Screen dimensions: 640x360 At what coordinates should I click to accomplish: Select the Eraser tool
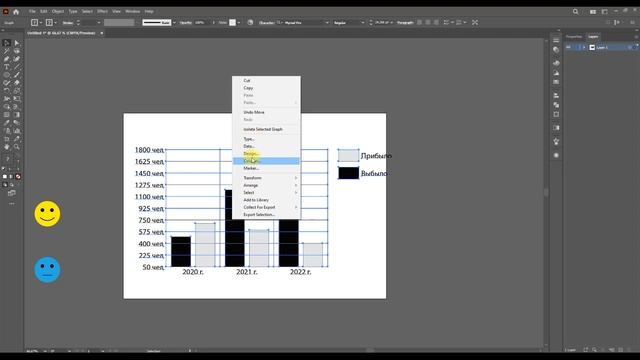coord(17,83)
